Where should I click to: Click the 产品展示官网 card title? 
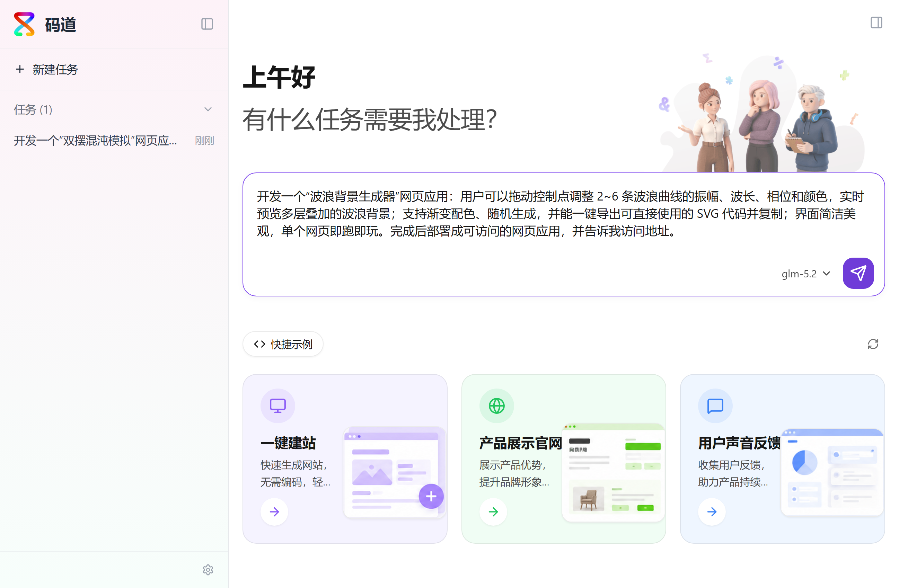click(x=520, y=443)
